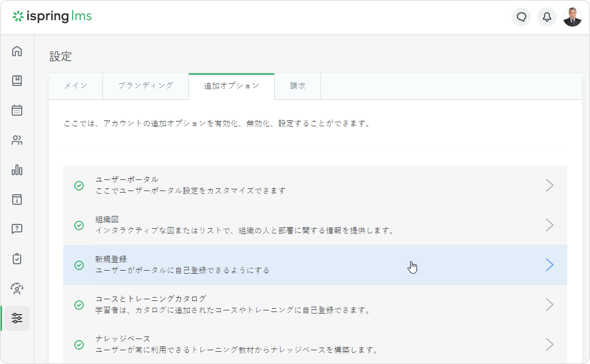
Task: Open the courses book icon in sidebar
Action: point(17,81)
